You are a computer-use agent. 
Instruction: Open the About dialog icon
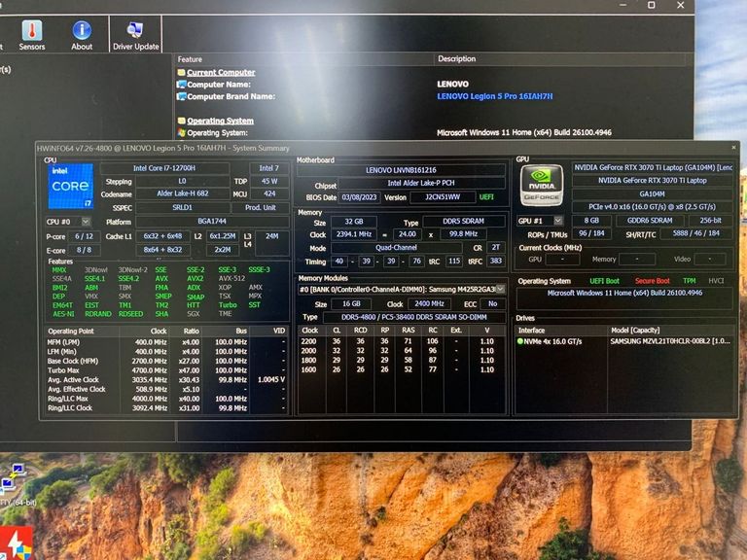point(82,35)
